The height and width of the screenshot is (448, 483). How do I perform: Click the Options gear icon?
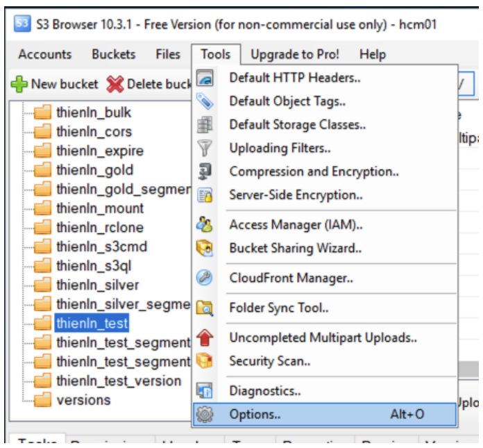pyautogui.click(x=205, y=415)
